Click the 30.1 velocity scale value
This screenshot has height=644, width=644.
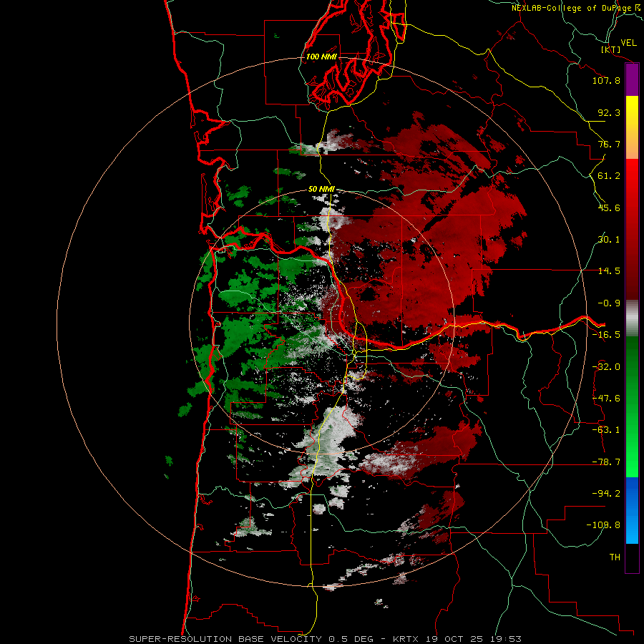point(609,240)
